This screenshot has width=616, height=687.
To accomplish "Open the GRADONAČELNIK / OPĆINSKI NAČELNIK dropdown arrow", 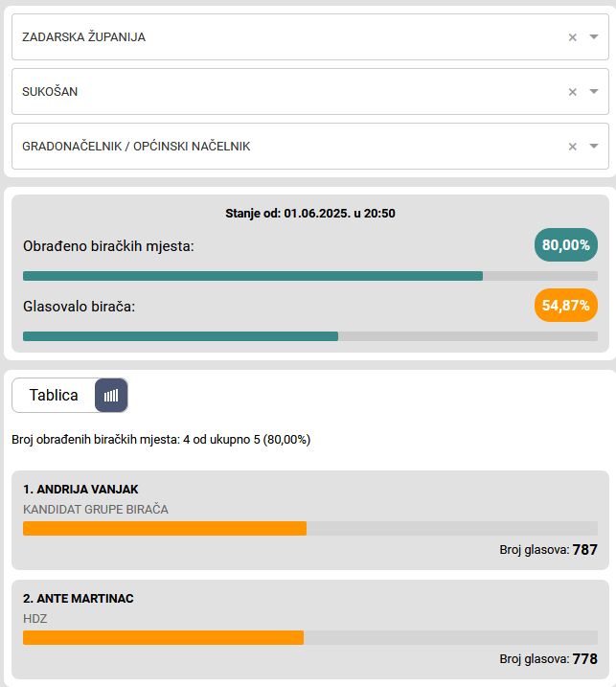I will point(594,147).
